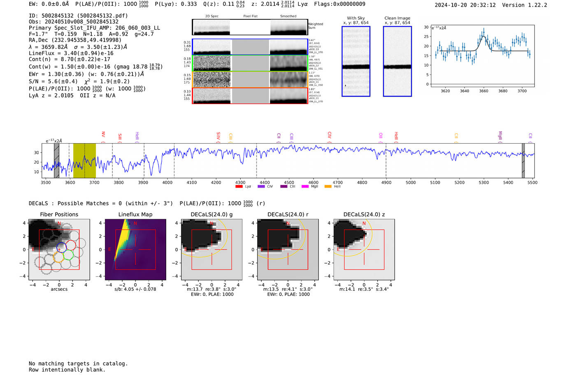Open the With Sky image
Screen dimensions: 576x392
pyautogui.click(x=356, y=61)
